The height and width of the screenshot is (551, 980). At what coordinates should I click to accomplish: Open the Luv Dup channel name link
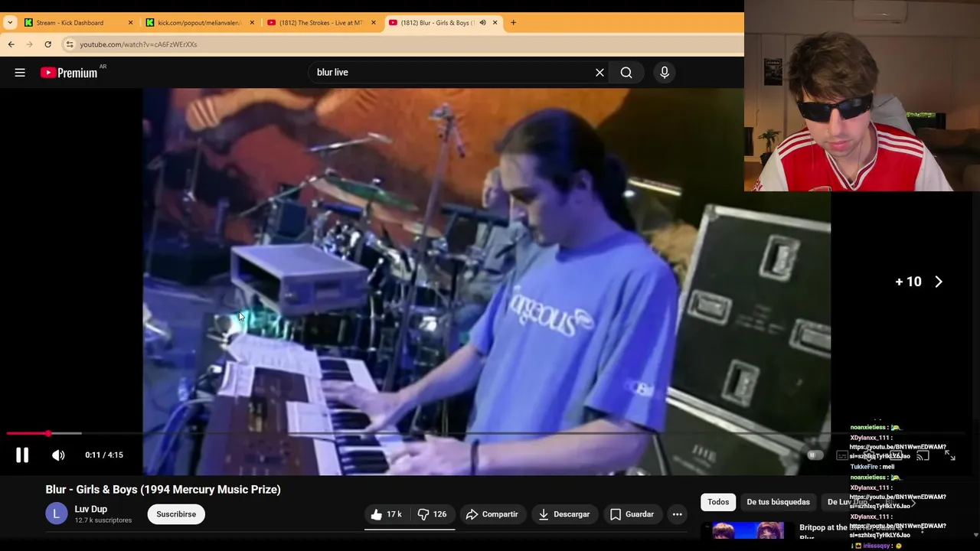(x=91, y=510)
